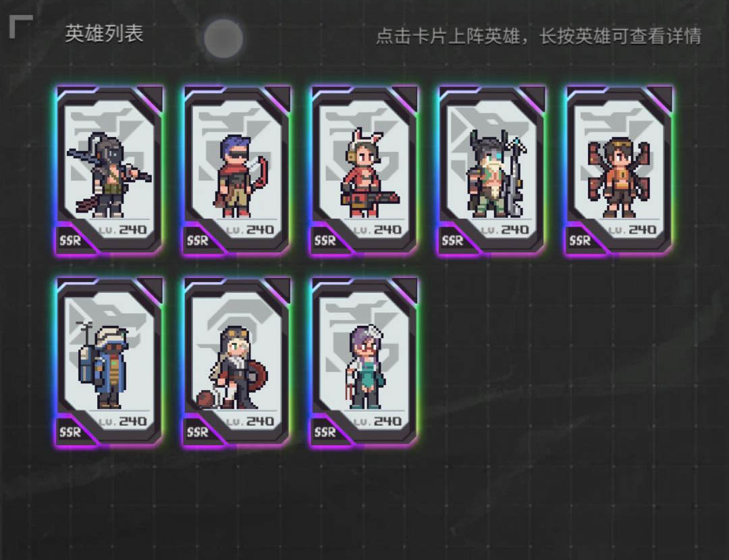Image resolution: width=729 pixels, height=560 pixels.
Task: Click the corner bracket icon at top-left
Action: tap(21, 26)
